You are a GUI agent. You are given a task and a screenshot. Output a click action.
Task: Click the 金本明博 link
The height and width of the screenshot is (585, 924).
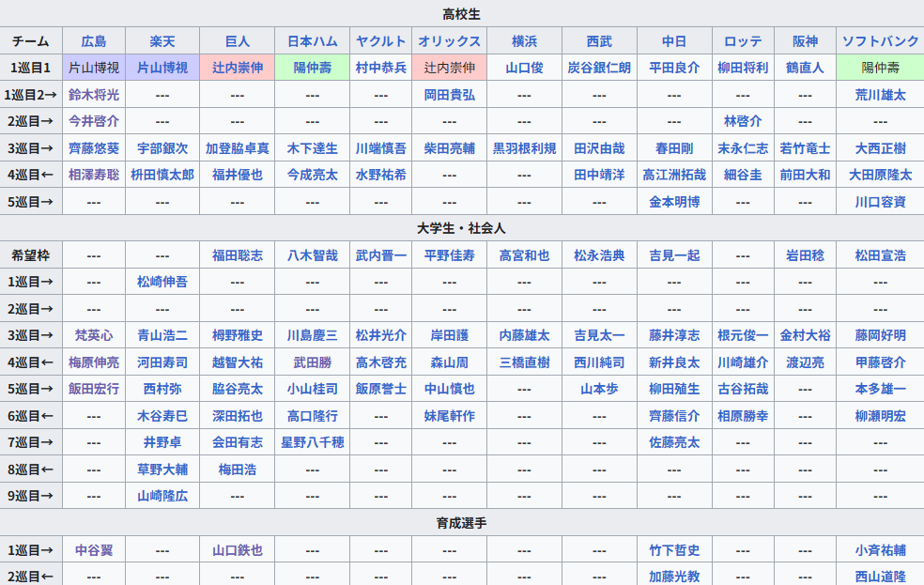[674, 202]
